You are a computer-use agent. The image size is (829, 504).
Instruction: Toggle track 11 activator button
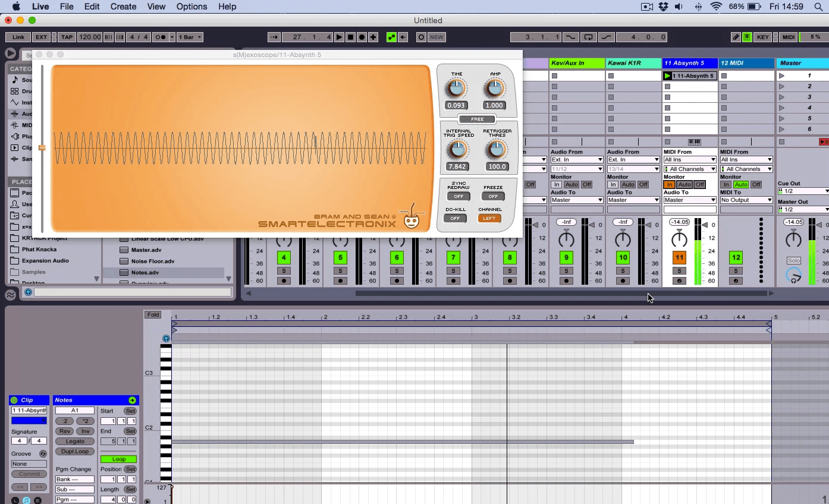coord(679,257)
